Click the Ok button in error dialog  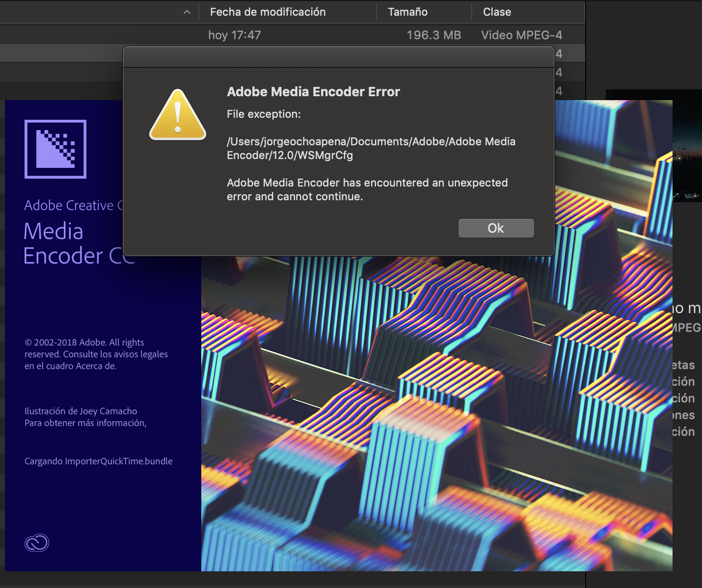(x=496, y=228)
